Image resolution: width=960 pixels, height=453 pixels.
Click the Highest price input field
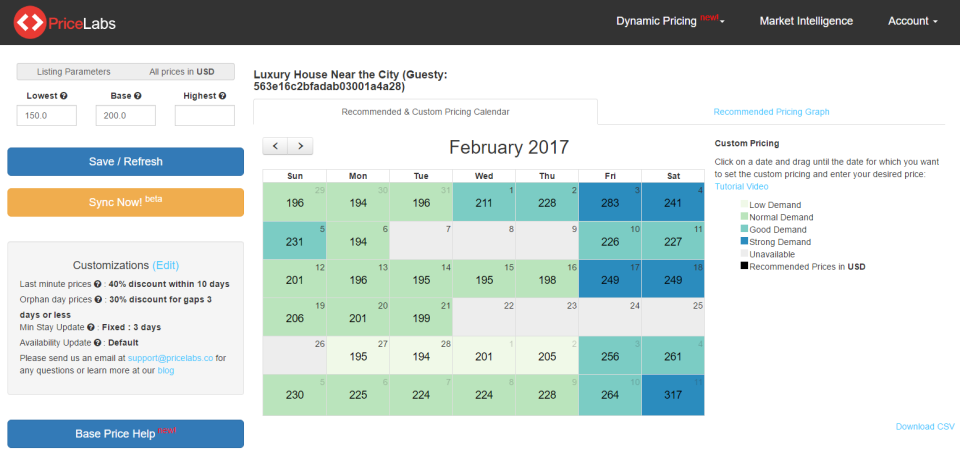[204, 116]
